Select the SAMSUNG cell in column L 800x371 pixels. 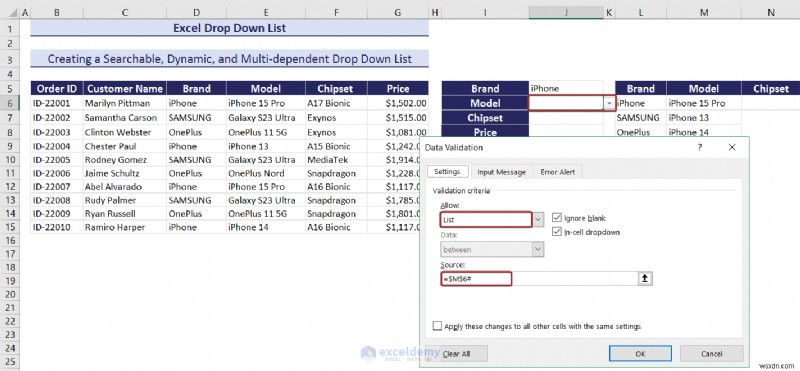click(x=640, y=117)
